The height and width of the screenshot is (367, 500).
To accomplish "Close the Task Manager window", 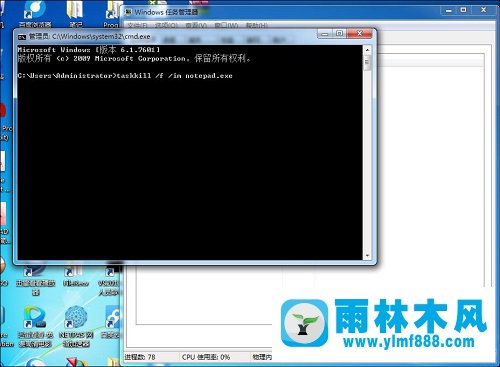I will click(483, 10).
